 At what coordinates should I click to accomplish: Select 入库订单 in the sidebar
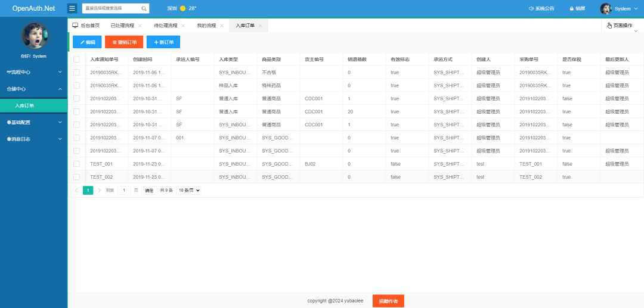coord(25,105)
